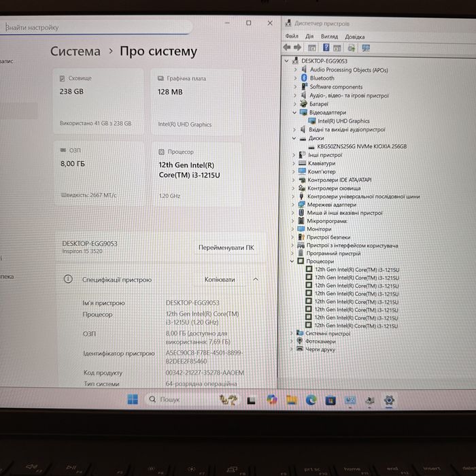Screen dimensions: 476x476
Task: Open the Windows Start menu
Action: [x=133, y=399]
